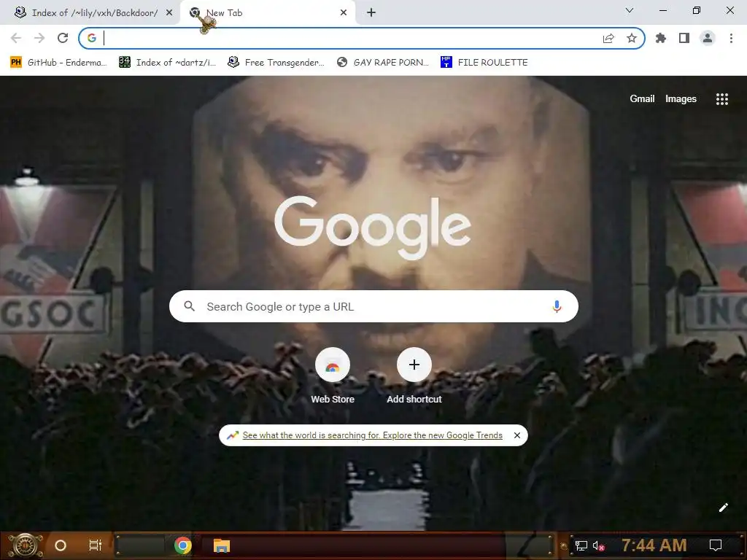Bookmark this tab with the star icon

(x=632, y=38)
